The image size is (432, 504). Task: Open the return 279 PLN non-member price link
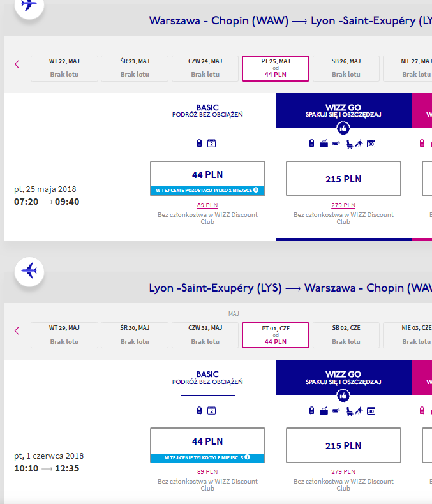coord(343,472)
